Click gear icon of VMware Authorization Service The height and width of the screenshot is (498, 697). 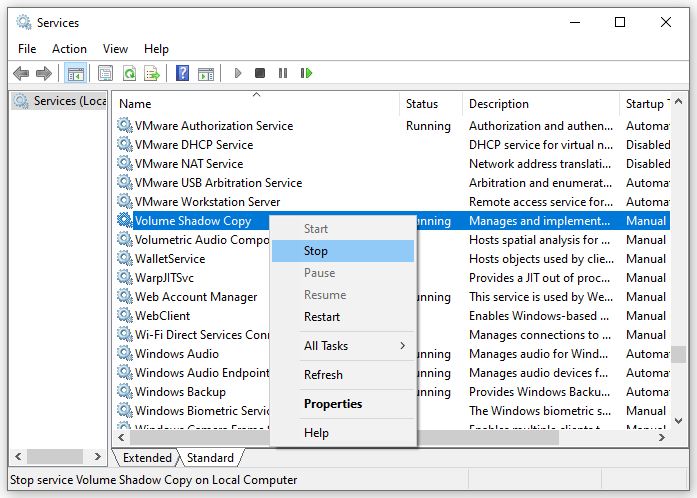pos(125,125)
